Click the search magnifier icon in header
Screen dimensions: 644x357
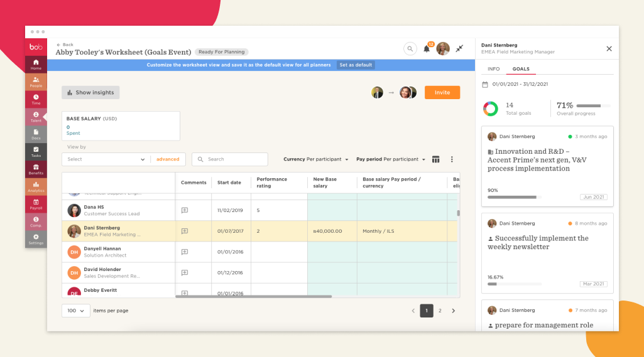pos(410,49)
